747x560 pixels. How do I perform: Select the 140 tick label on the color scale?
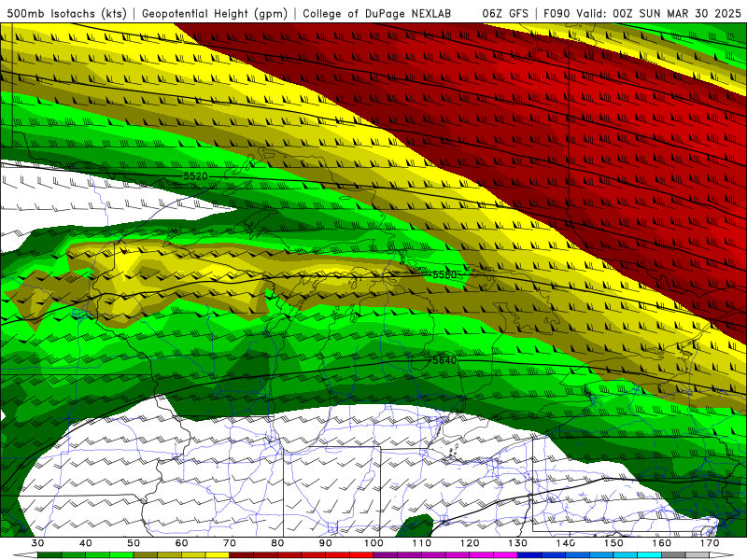[566, 543]
